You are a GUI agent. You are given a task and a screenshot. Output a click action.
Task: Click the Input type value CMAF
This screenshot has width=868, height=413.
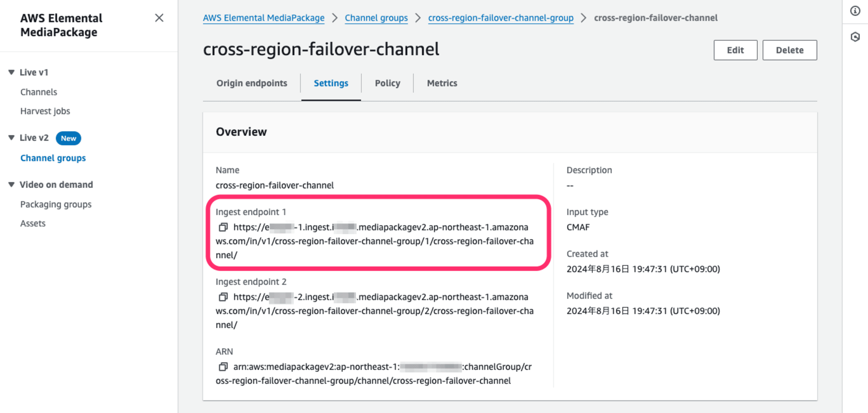(578, 227)
